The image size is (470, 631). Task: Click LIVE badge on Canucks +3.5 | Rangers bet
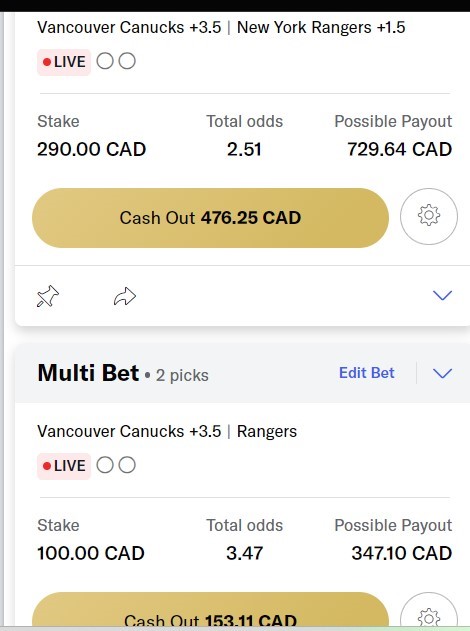(64, 466)
